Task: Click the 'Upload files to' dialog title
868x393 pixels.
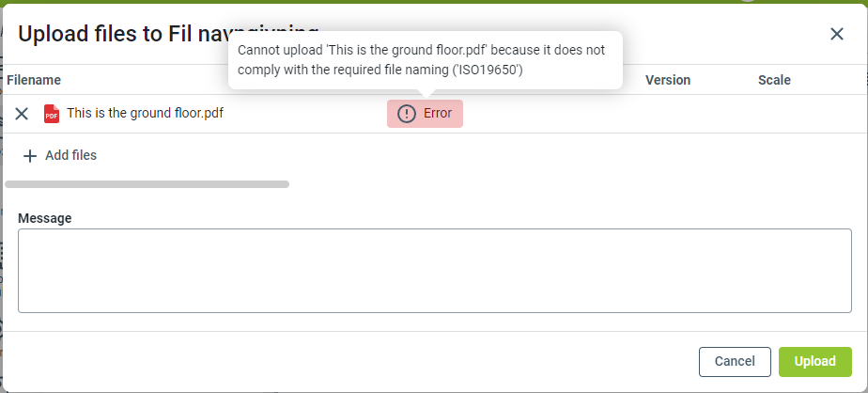Action: (122, 34)
